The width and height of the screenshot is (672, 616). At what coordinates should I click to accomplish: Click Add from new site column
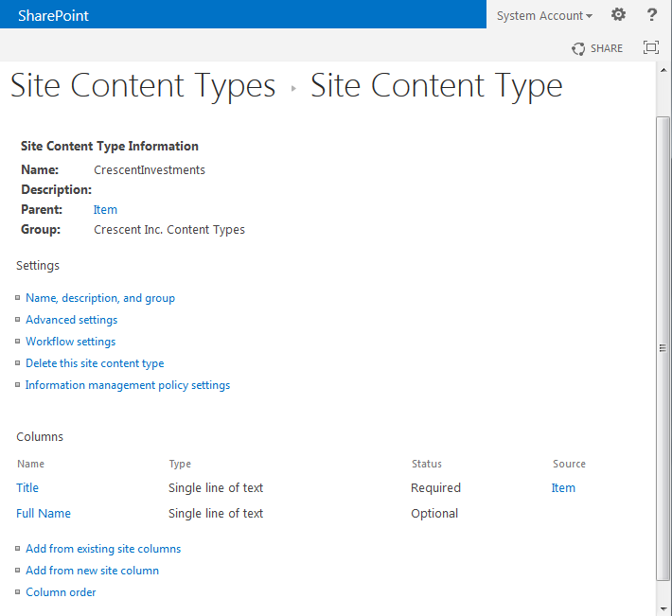pyautogui.click(x=92, y=571)
